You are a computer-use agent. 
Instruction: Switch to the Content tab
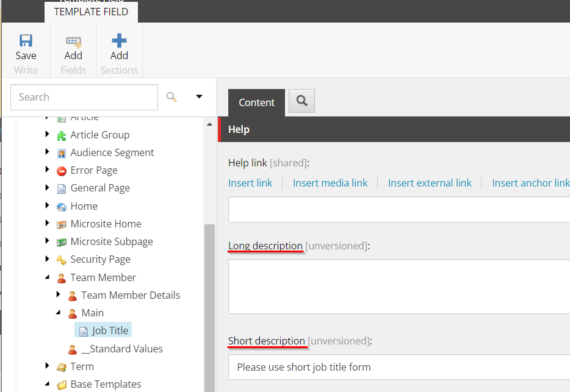coord(256,102)
